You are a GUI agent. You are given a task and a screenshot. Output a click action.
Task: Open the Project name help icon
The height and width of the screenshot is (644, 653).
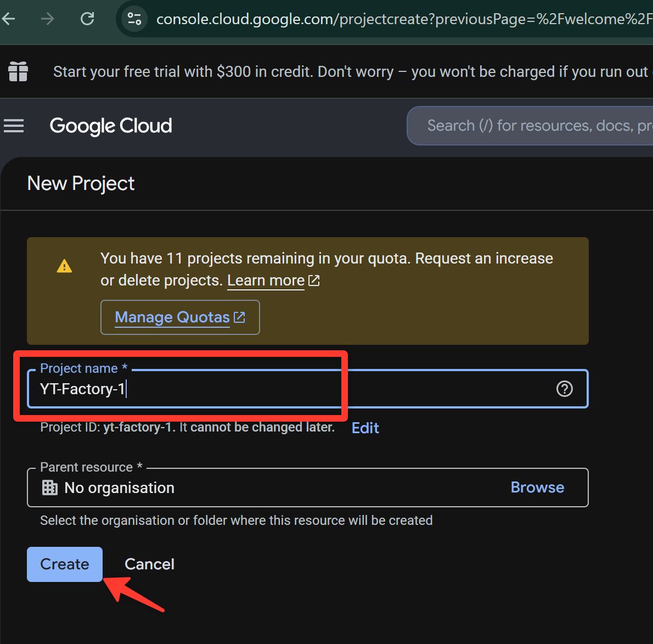tap(564, 389)
